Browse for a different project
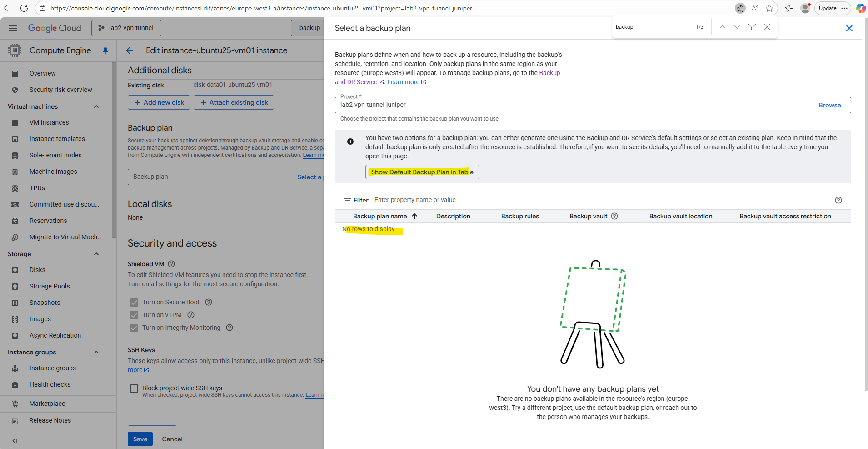868x449 pixels. pos(830,105)
